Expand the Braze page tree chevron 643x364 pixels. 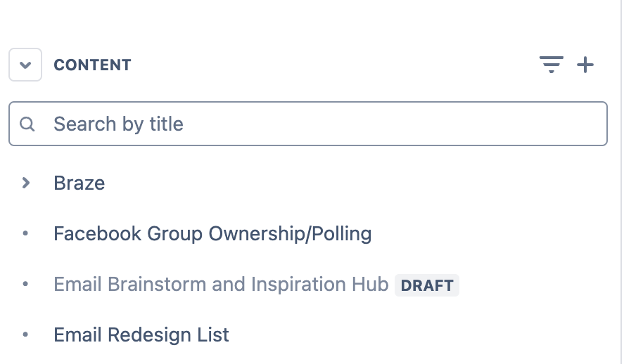[25, 183]
